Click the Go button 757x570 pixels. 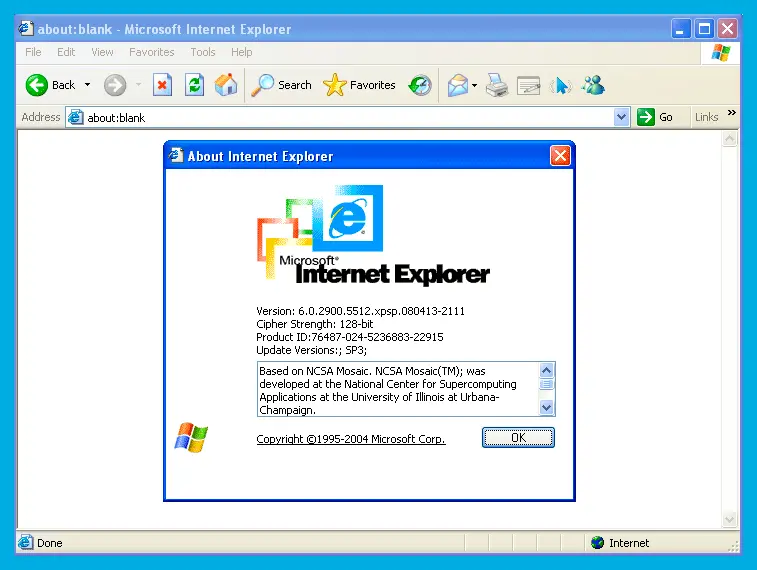point(655,117)
